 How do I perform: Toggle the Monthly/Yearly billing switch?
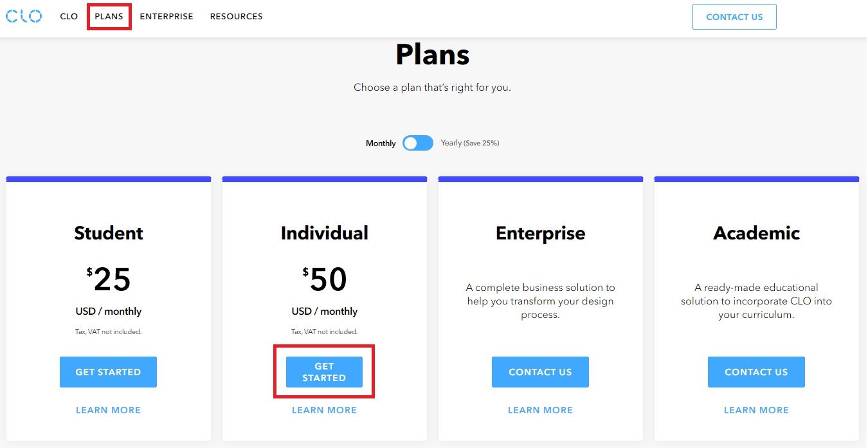click(418, 143)
